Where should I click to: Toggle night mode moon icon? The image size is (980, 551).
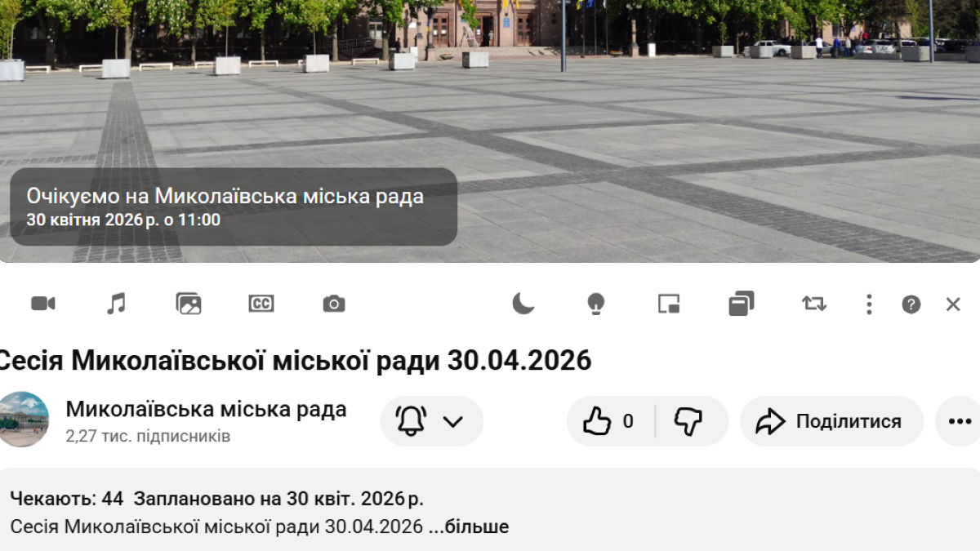(523, 304)
